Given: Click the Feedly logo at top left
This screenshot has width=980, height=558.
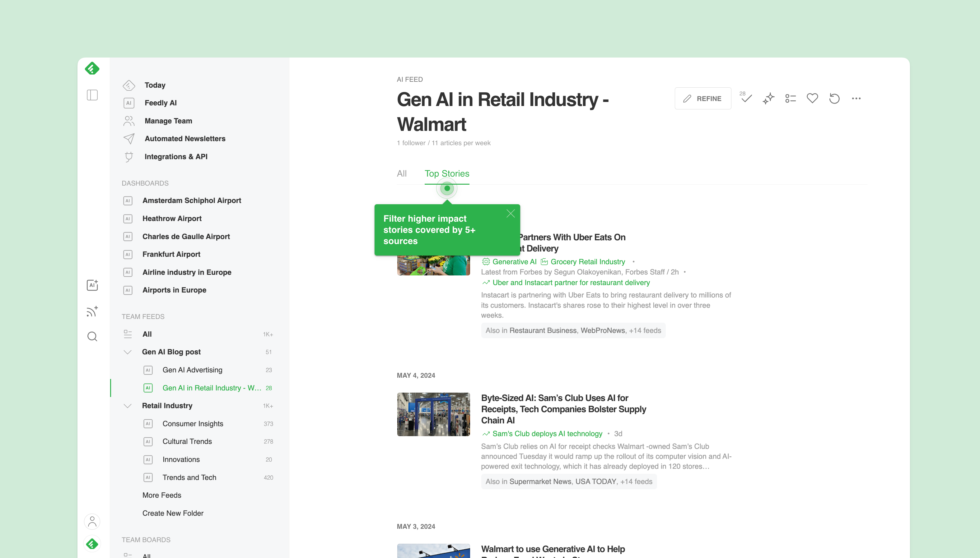Looking at the screenshot, I should [92, 69].
